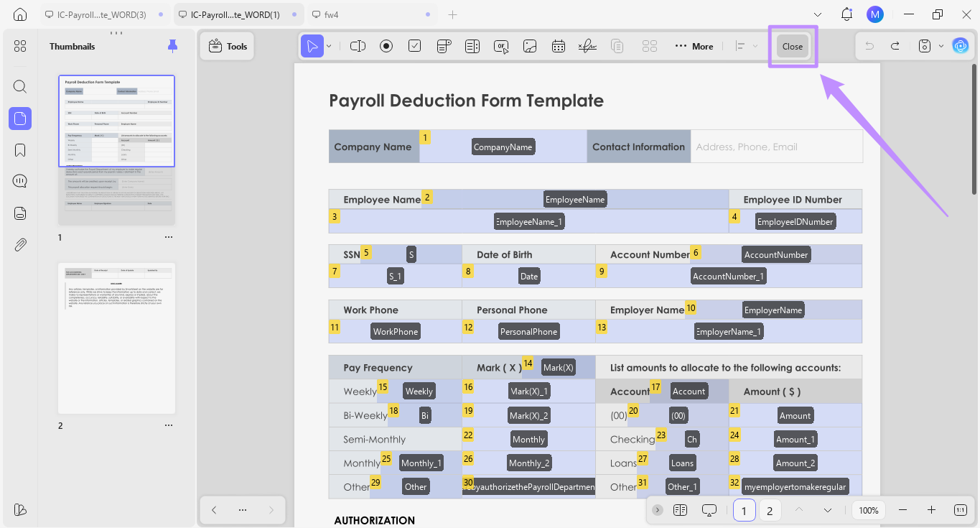
Task: Go to the Home icon in the title bar
Action: point(20,14)
